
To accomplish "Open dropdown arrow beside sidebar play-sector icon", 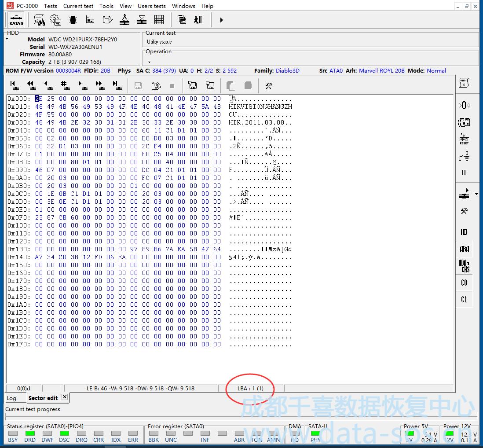I will click(x=476, y=194).
